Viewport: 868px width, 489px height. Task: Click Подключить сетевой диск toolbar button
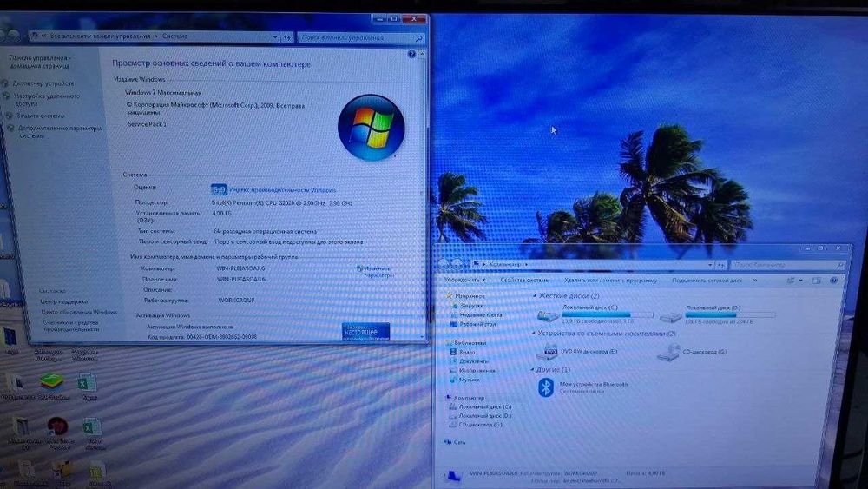coord(707,281)
